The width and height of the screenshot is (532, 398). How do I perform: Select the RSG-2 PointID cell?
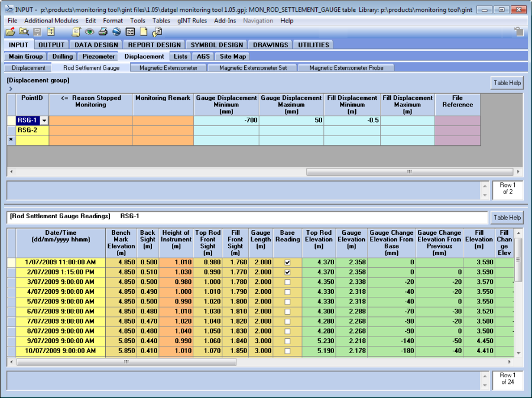(x=27, y=130)
